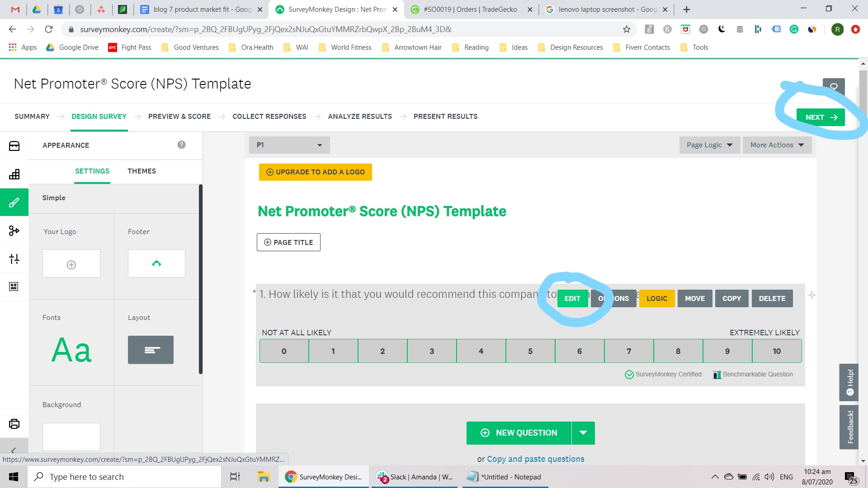Click Copy and paste questions link
Screen dimensions: 868x488
[535, 459]
